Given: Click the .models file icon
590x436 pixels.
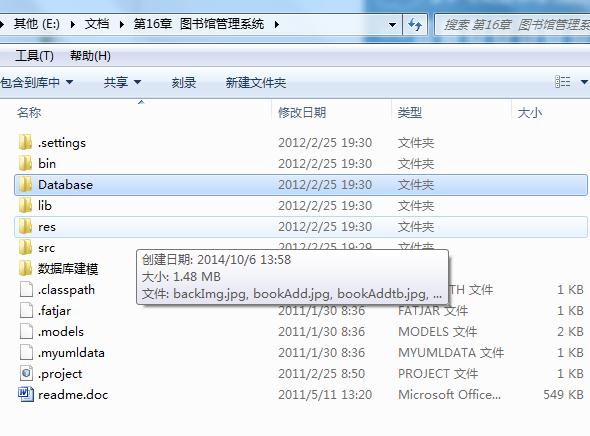Looking at the screenshot, I should pyautogui.click(x=26, y=332).
